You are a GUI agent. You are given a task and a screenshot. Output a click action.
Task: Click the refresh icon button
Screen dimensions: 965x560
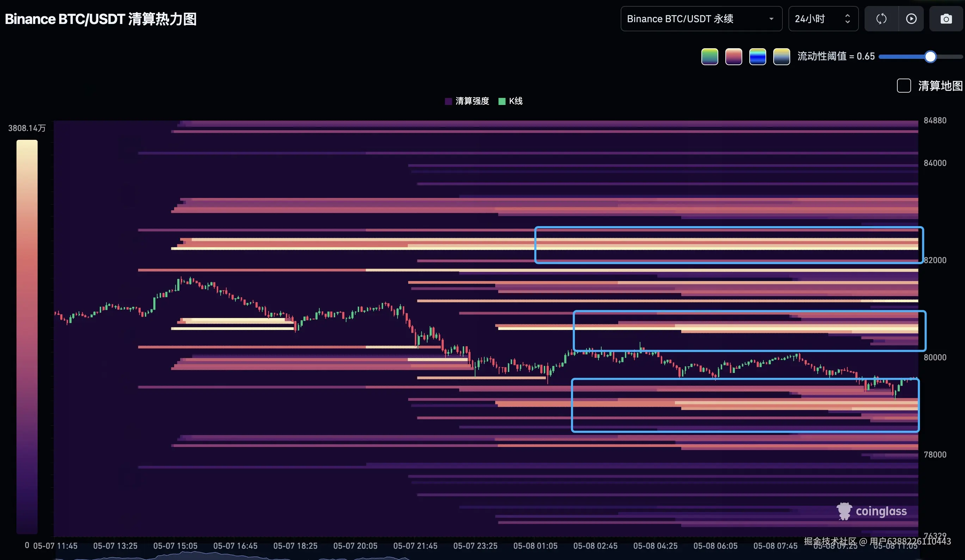coord(881,19)
